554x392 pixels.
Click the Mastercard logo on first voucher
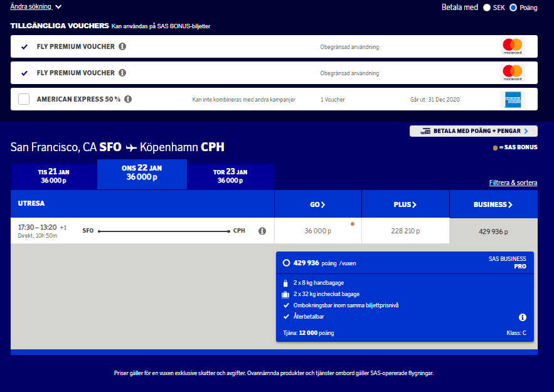pos(513,46)
